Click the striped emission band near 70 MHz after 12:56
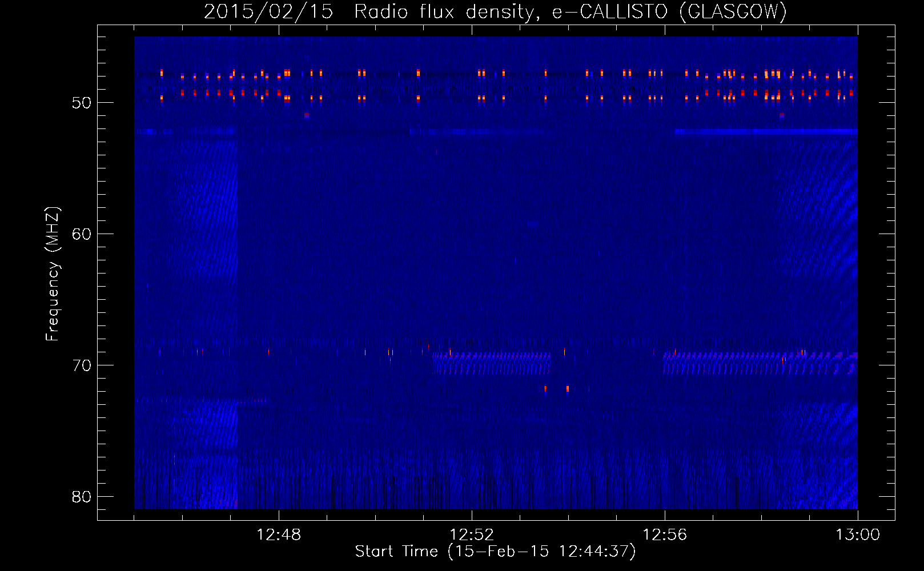924x571 pixels. point(760,363)
